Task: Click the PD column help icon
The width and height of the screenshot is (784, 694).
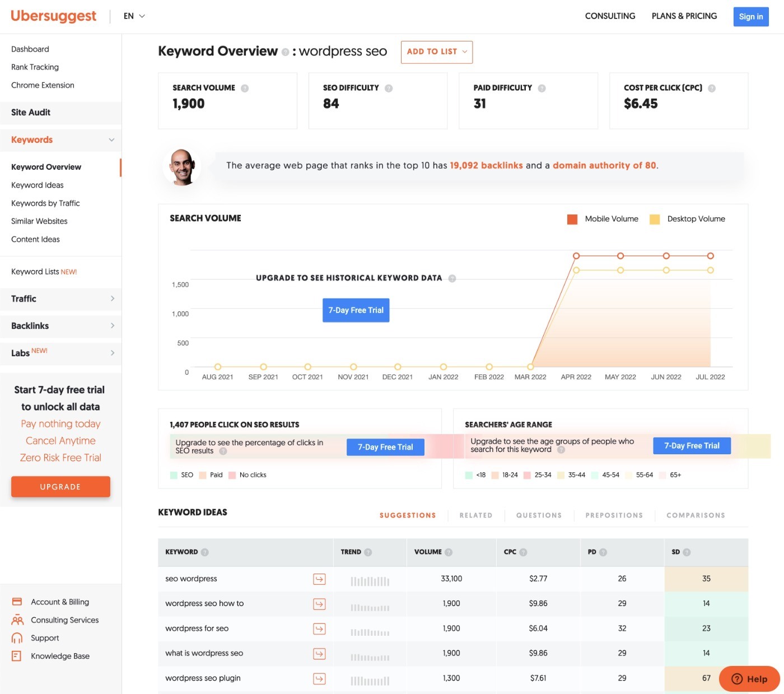Action: pyautogui.click(x=603, y=552)
